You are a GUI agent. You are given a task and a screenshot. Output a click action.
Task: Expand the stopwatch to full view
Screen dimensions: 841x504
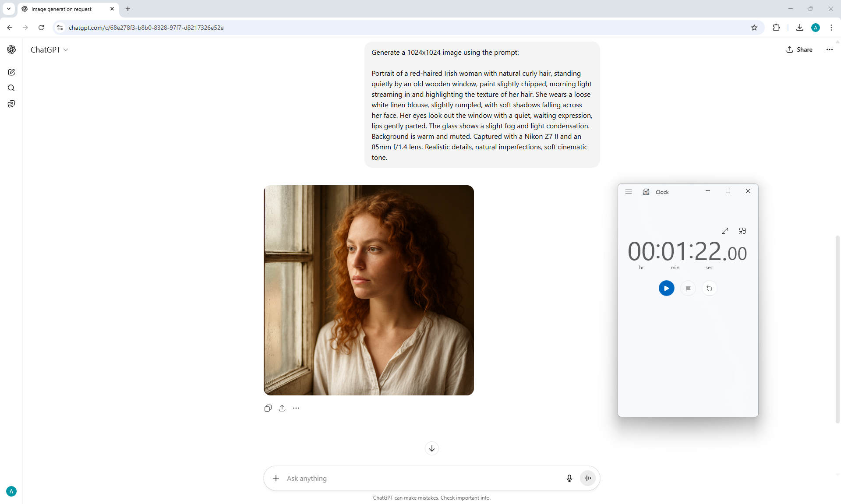[x=725, y=231]
